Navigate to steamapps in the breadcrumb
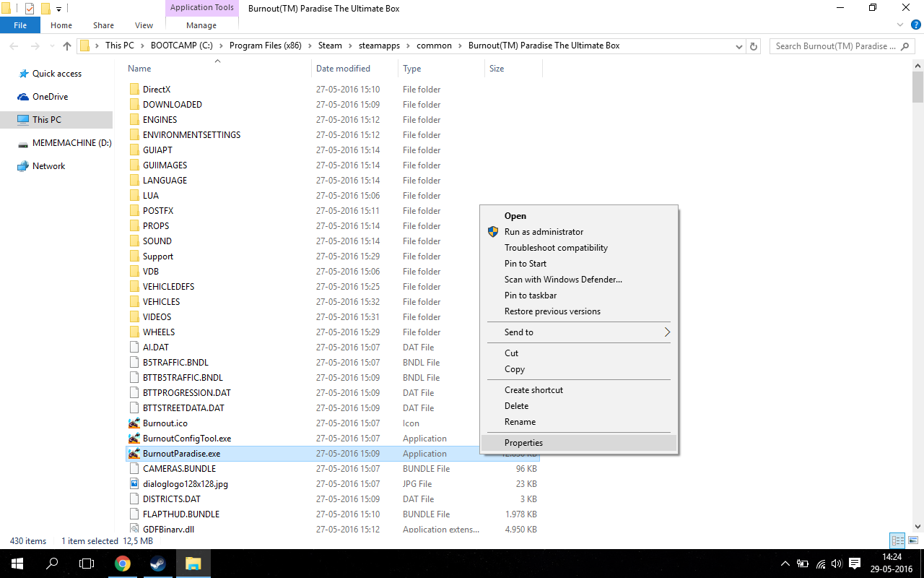The image size is (924, 578). coord(380,46)
